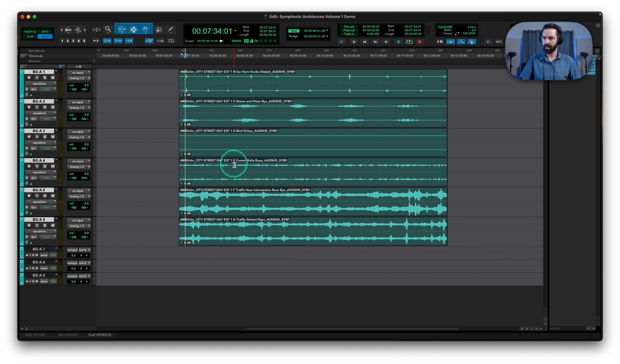Click the Record transport button
This screenshot has height=364, width=620.
pyautogui.click(x=420, y=42)
